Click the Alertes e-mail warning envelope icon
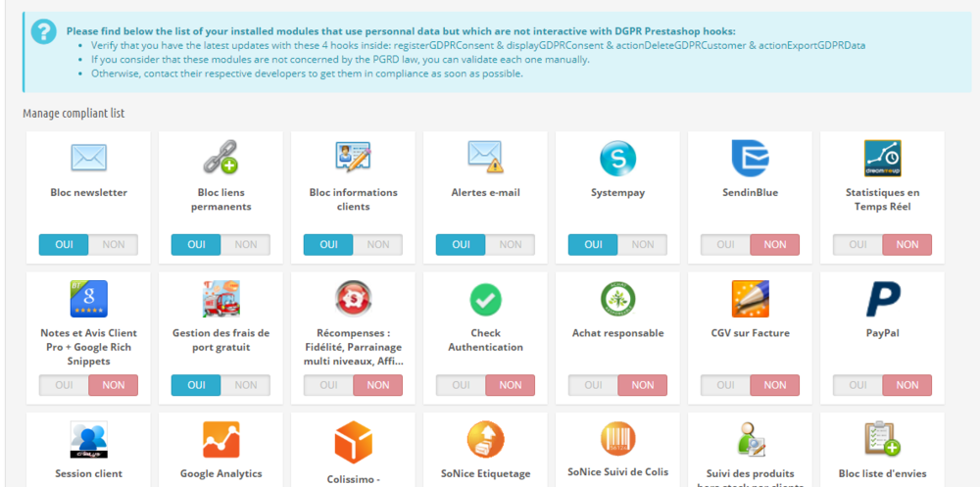This screenshot has width=980, height=487. 486,158
